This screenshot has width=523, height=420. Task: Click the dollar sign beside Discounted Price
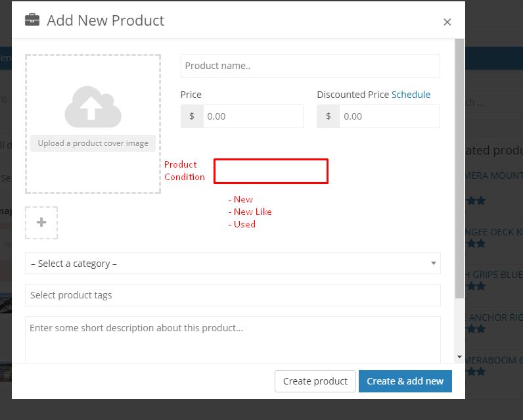click(328, 116)
